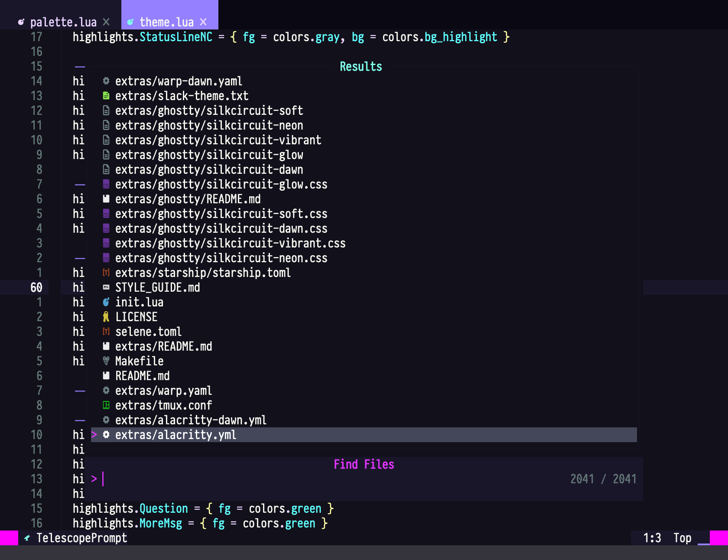Screen dimensions: 728x560
Task: Click CSS icon beside silkcircuit-soft.css
Action: click(x=106, y=214)
